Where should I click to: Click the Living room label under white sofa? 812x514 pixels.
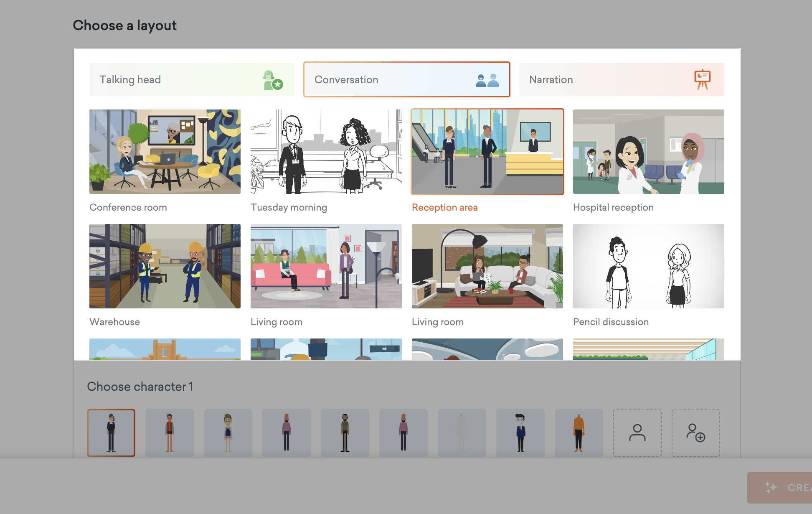point(437,322)
